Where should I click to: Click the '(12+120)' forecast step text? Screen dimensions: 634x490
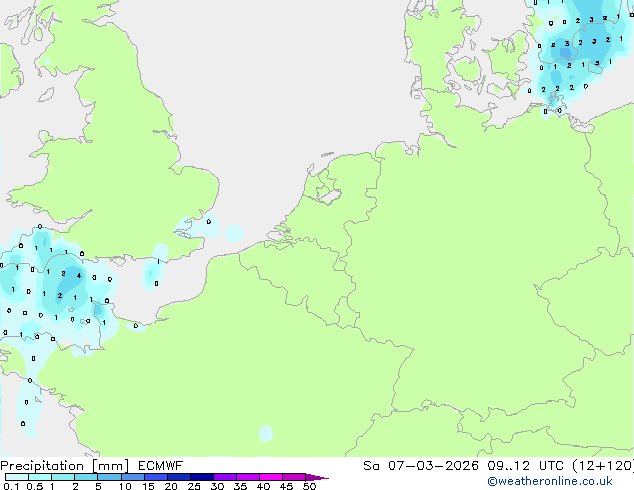tap(603, 466)
